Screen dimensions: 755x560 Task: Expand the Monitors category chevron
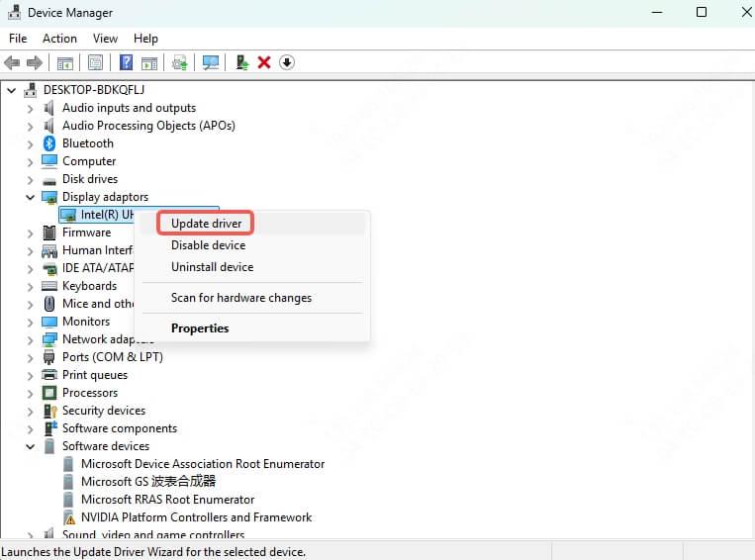tap(31, 323)
